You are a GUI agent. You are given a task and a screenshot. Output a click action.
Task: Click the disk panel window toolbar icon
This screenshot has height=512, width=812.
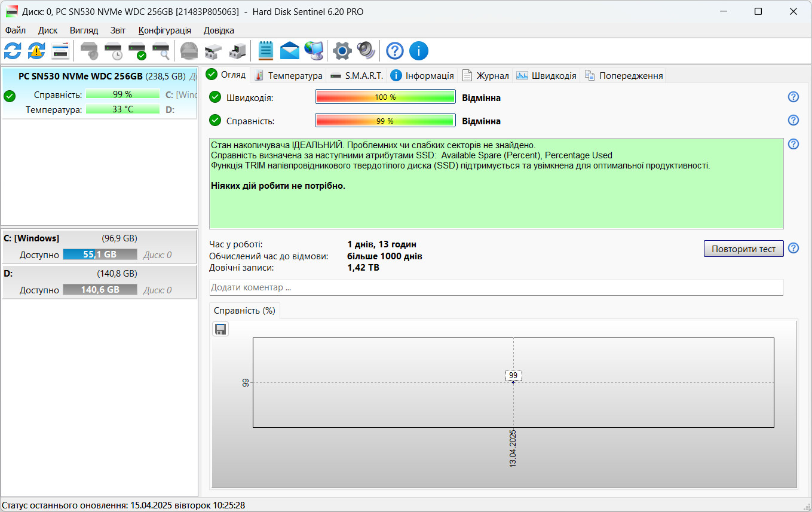[x=60, y=51]
